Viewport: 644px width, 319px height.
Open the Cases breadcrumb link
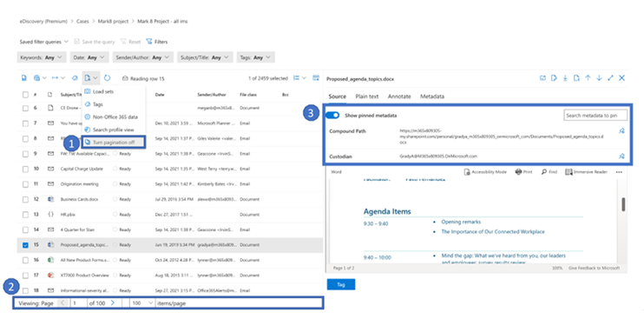tap(82, 22)
